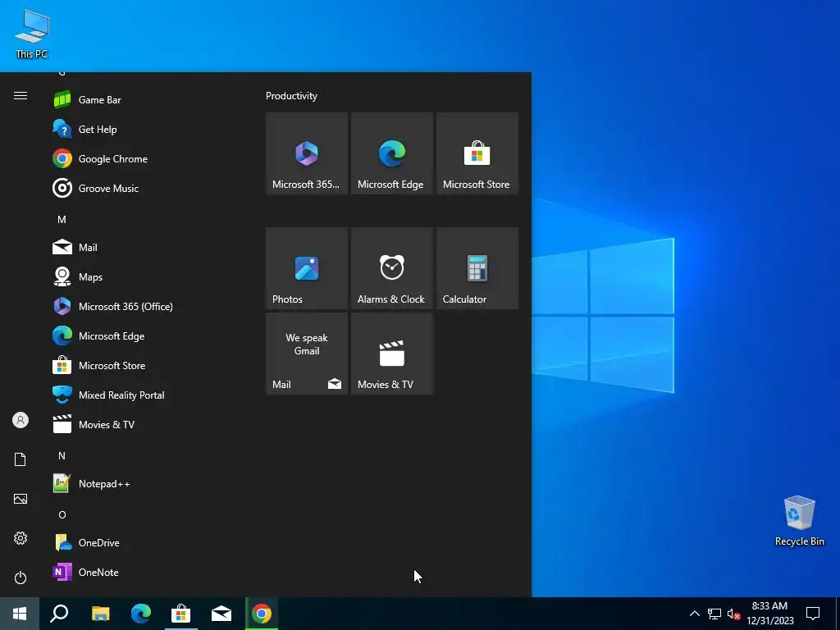Image resolution: width=840 pixels, height=630 pixels.
Task: Launch Mixed Reality Portal
Action: pyautogui.click(x=144, y=395)
